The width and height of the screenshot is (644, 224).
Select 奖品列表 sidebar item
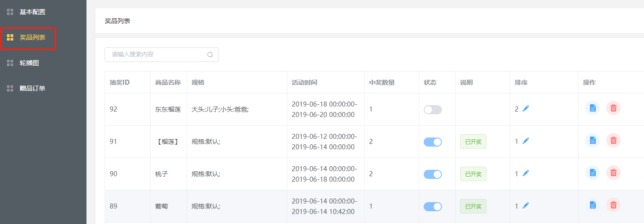click(x=32, y=37)
